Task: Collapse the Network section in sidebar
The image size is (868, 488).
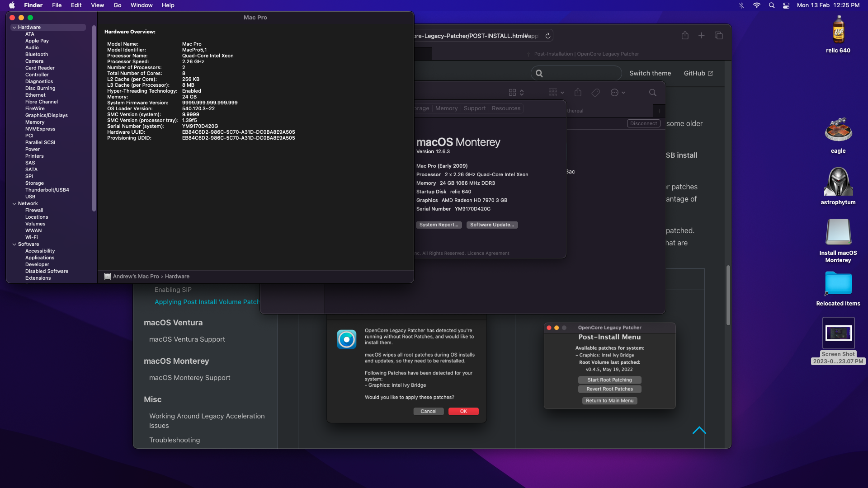Action: tap(14, 204)
